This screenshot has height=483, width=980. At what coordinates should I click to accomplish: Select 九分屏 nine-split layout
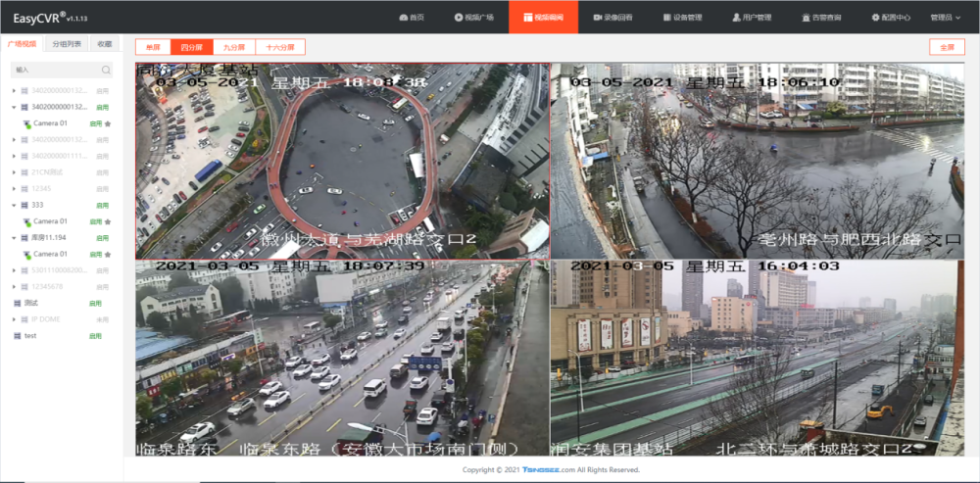(234, 47)
